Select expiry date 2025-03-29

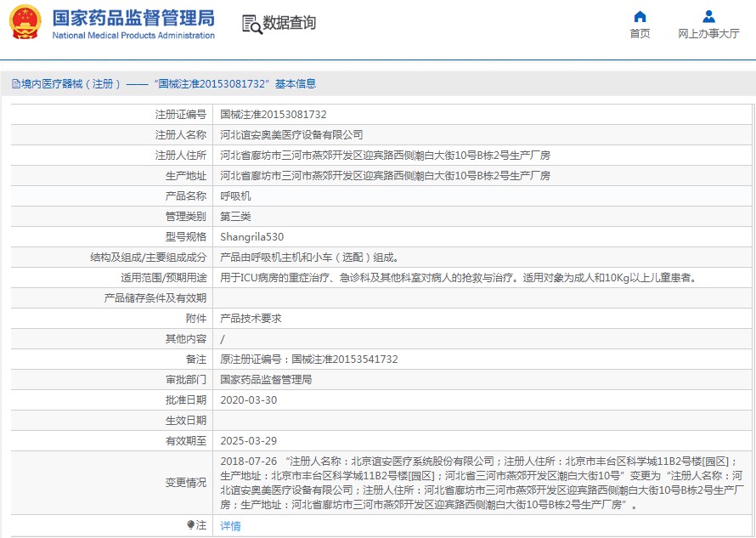[x=249, y=441]
